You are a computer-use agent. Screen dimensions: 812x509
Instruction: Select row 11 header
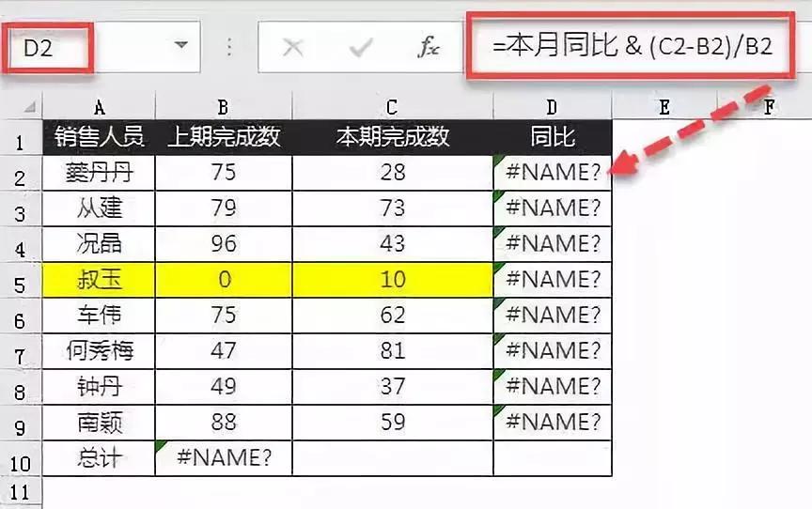coord(20,492)
